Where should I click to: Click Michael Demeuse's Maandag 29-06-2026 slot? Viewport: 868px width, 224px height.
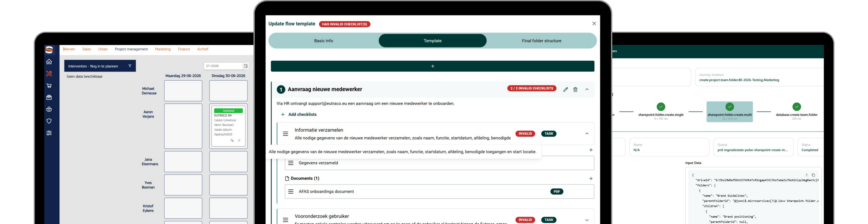[183, 91]
